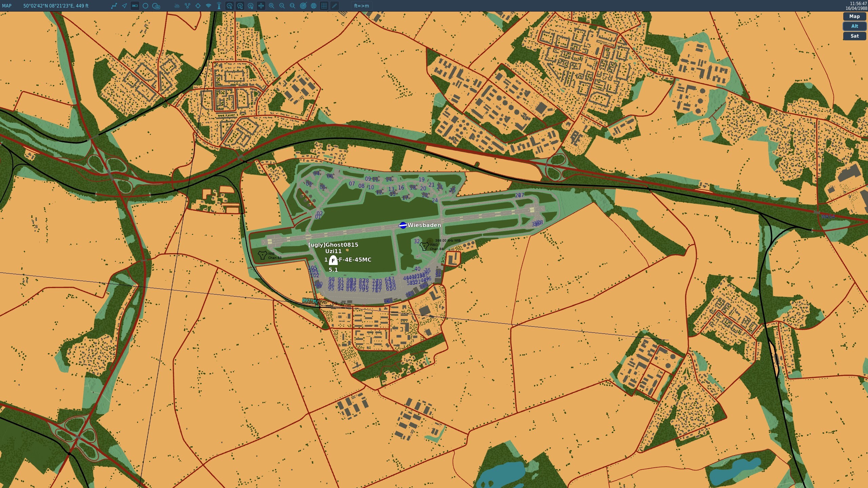Switch to the Alt layer view
This screenshot has height=488, width=868.
coord(854,26)
